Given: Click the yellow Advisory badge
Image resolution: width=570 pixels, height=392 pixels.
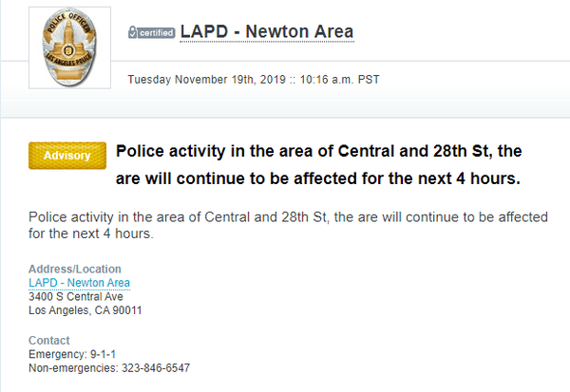Looking at the screenshot, I should pyautogui.click(x=67, y=156).
